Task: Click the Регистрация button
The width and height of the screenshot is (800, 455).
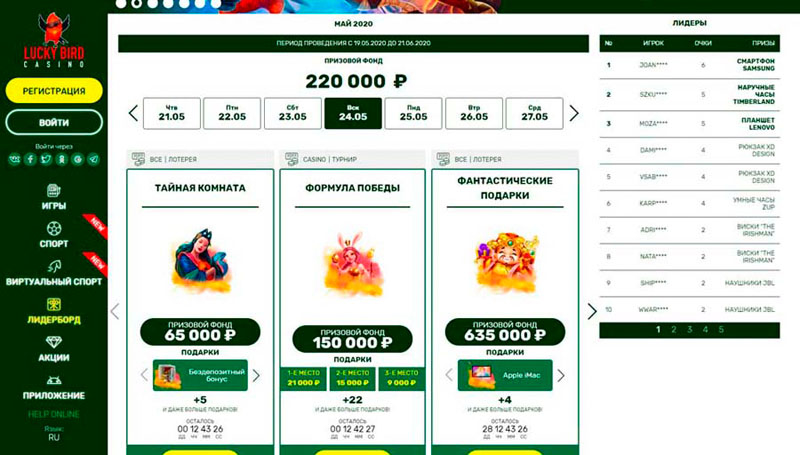Action: [54, 91]
